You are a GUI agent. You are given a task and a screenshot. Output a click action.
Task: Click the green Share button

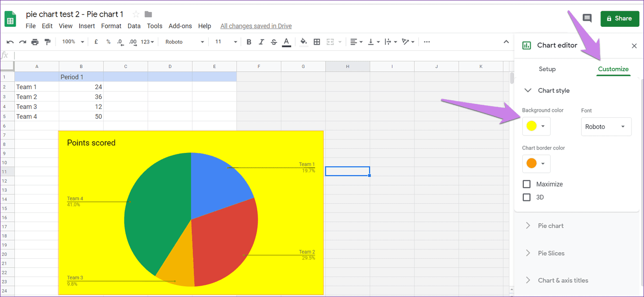(x=619, y=18)
